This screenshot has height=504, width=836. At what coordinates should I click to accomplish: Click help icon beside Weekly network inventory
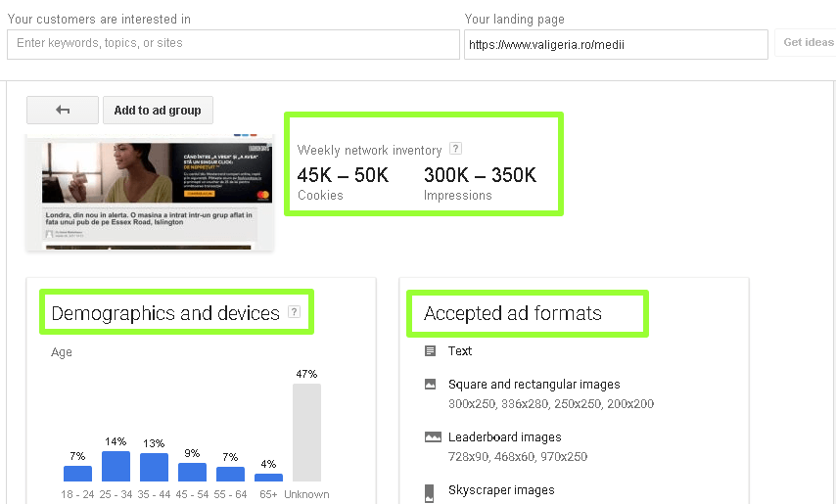point(455,149)
